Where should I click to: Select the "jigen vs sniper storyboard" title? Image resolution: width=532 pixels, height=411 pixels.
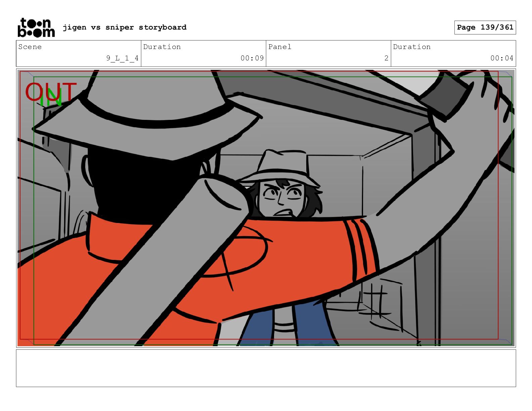click(x=125, y=27)
